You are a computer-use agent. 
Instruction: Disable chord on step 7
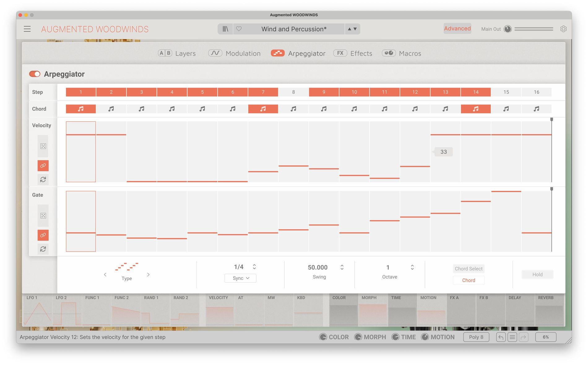(x=263, y=109)
